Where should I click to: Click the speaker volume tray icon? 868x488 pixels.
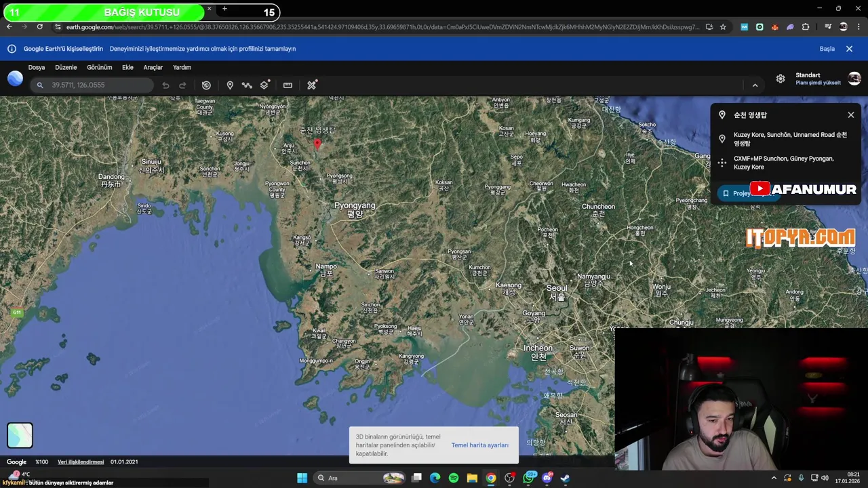point(825,478)
